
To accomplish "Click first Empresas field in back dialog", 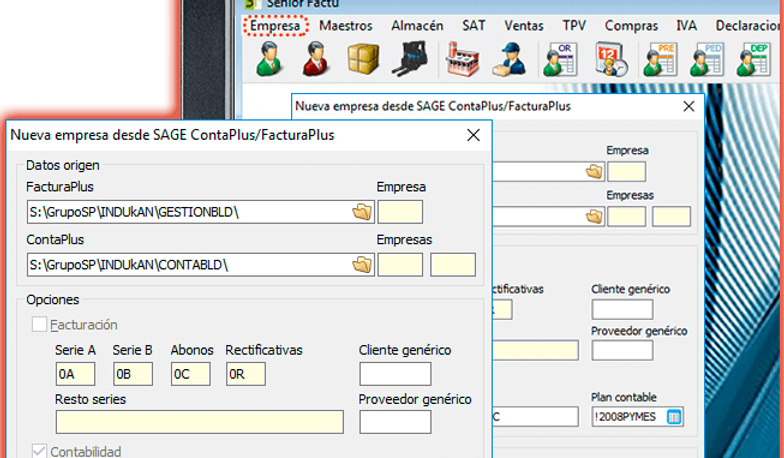I will coord(626,216).
